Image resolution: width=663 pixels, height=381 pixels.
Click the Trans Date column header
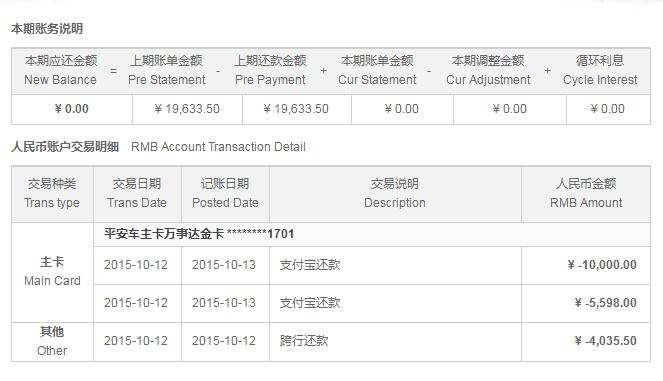point(137,194)
